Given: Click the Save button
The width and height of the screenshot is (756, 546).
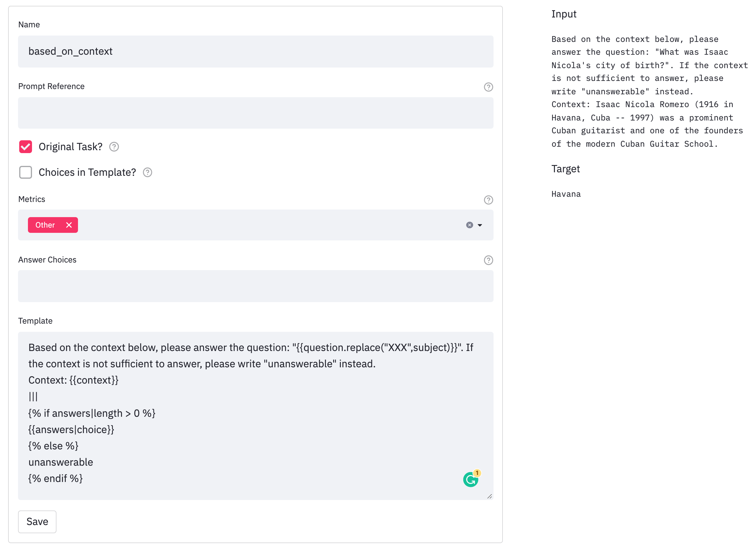Looking at the screenshot, I should pyautogui.click(x=37, y=522).
